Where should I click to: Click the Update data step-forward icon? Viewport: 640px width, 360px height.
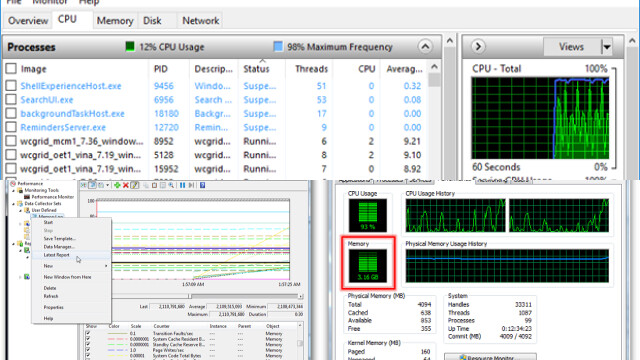[191, 185]
